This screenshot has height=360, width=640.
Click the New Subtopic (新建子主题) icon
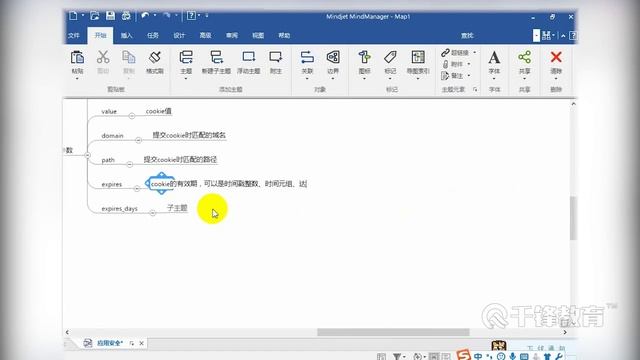point(216,57)
